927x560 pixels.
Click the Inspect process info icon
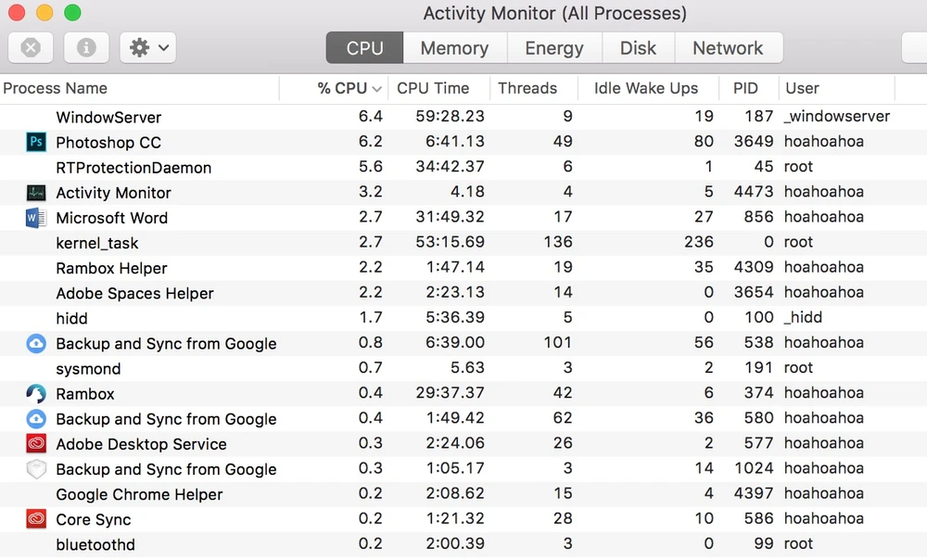[x=86, y=47]
